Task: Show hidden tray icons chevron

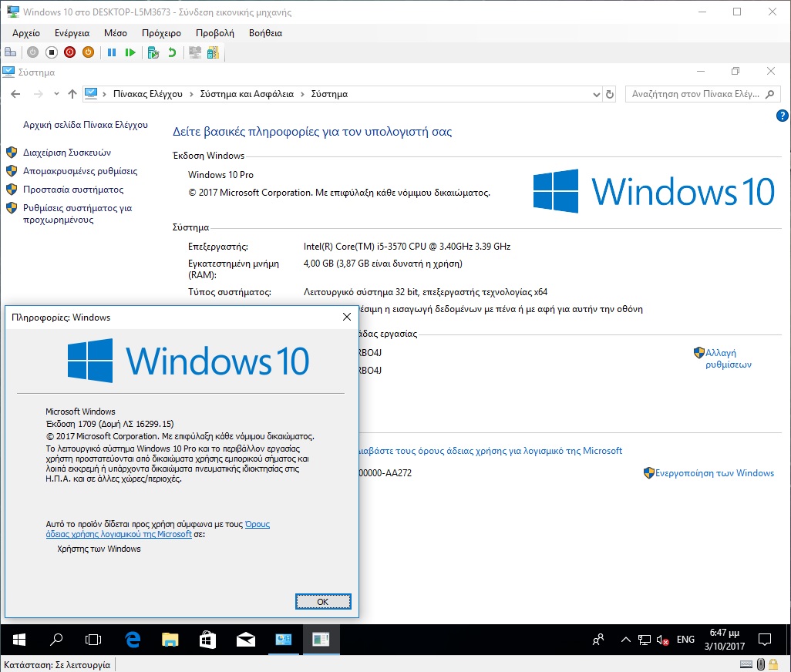Action: point(625,640)
